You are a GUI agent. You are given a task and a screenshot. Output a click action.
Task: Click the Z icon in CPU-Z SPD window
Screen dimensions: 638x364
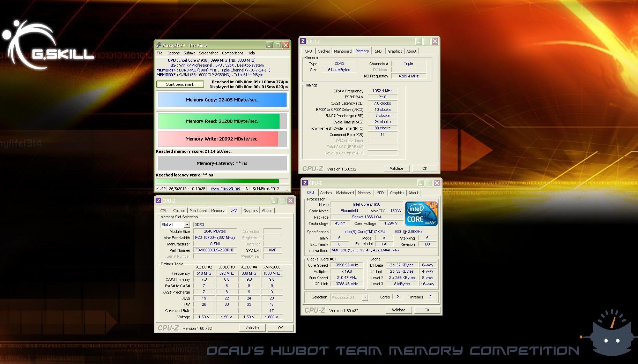[x=158, y=200]
